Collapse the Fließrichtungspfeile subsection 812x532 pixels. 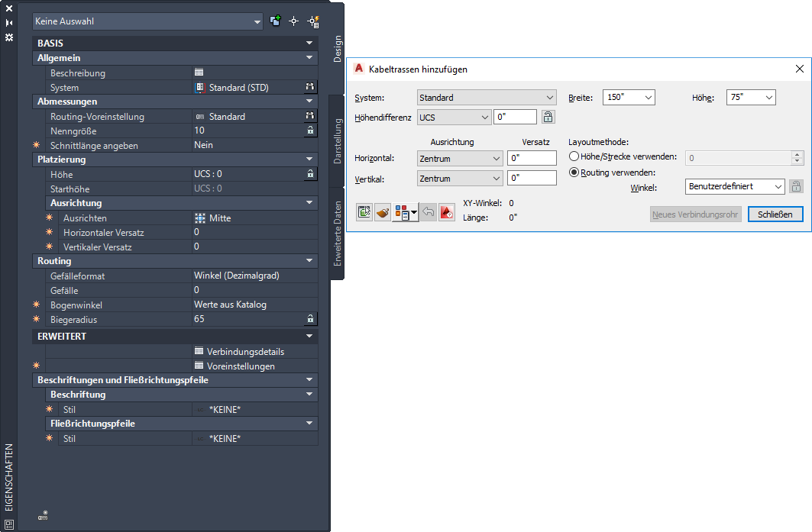click(309, 423)
